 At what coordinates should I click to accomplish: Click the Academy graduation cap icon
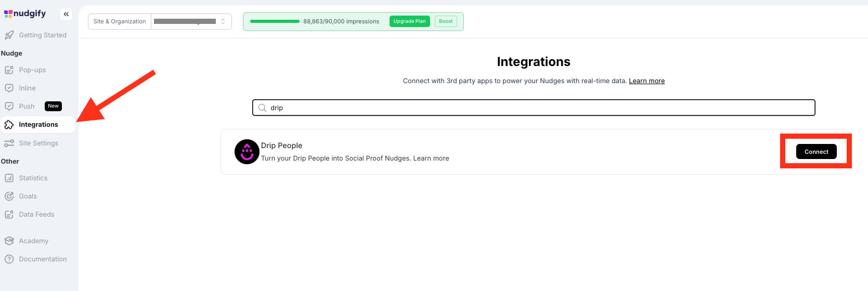pos(9,241)
